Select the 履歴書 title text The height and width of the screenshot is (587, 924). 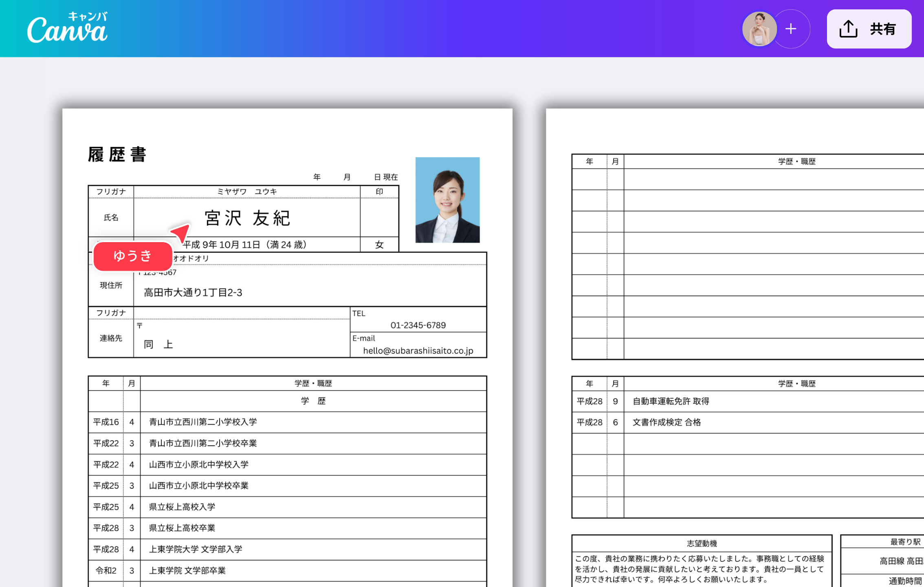117,155
